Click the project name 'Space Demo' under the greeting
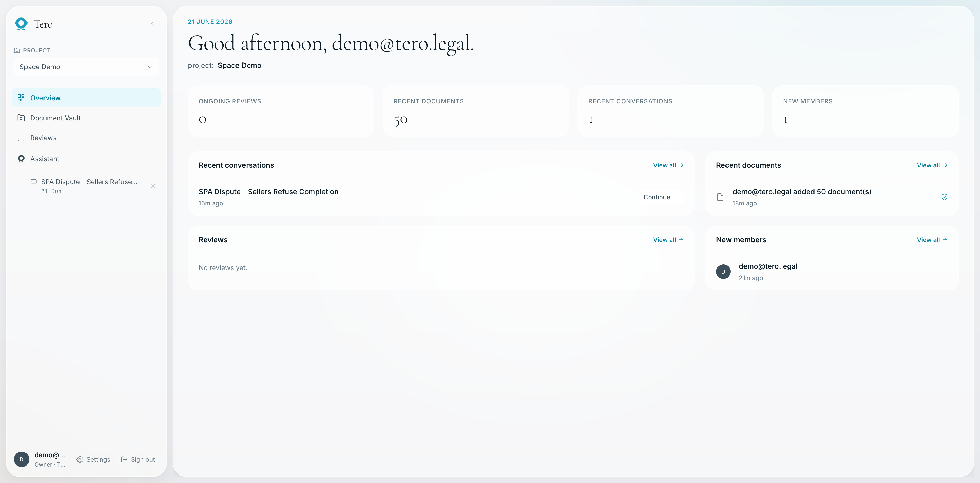 [x=239, y=65]
